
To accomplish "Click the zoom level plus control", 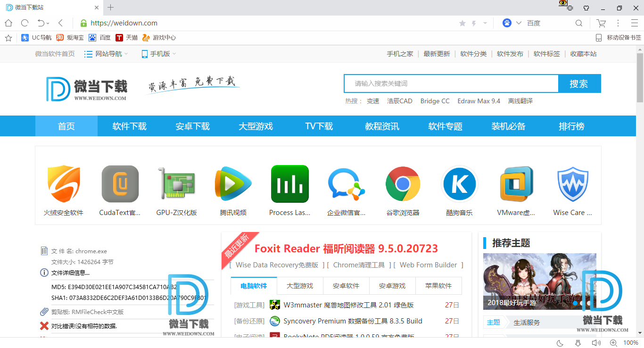I will pos(613,343).
